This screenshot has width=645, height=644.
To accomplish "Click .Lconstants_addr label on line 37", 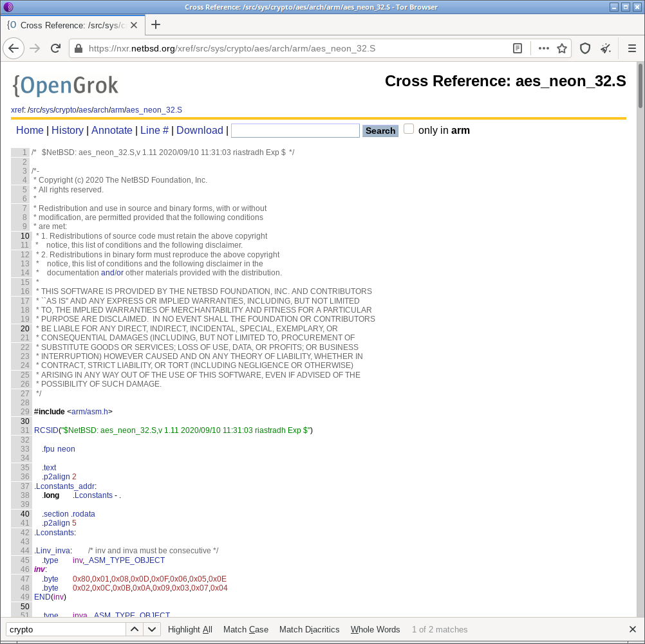I will 64,486.
